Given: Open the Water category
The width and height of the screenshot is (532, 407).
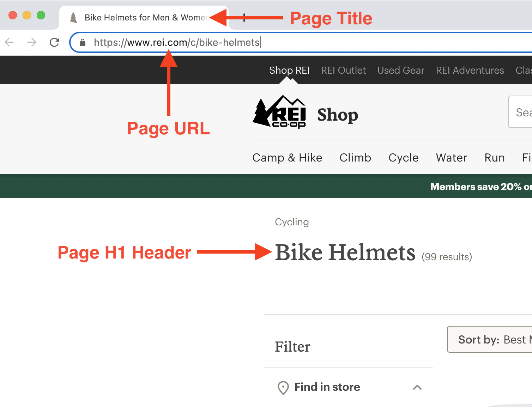Looking at the screenshot, I should point(451,158).
